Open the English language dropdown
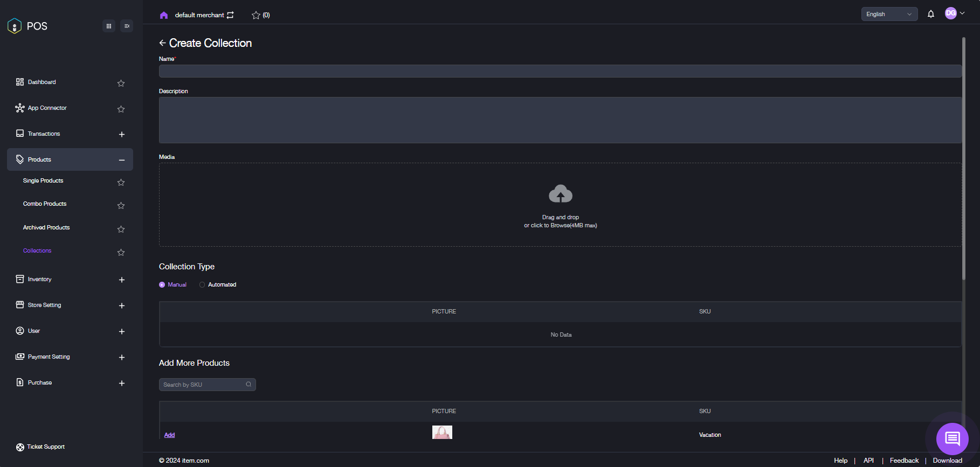The width and height of the screenshot is (980, 467). tap(889, 15)
